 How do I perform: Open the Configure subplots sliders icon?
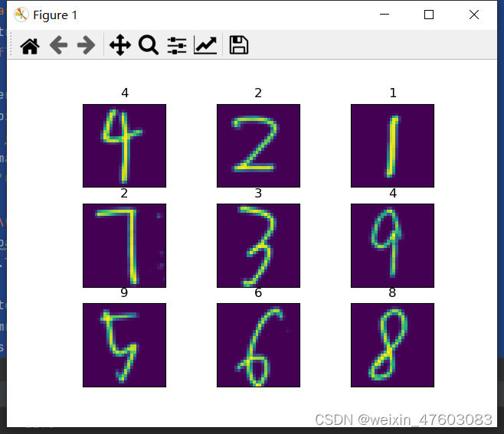pyautogui.click(x=177, y=45)
